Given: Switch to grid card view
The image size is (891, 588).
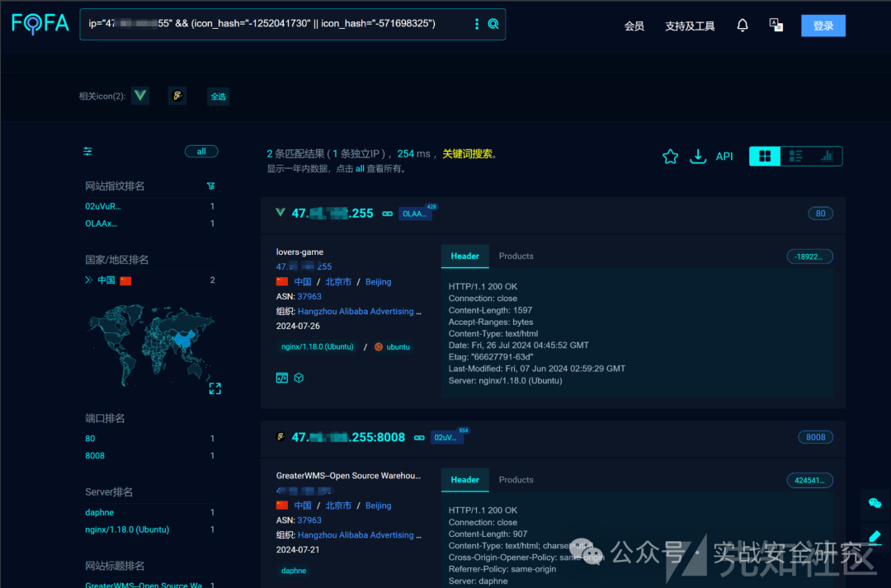Looking at the screenshot, I should coord(765,156).
